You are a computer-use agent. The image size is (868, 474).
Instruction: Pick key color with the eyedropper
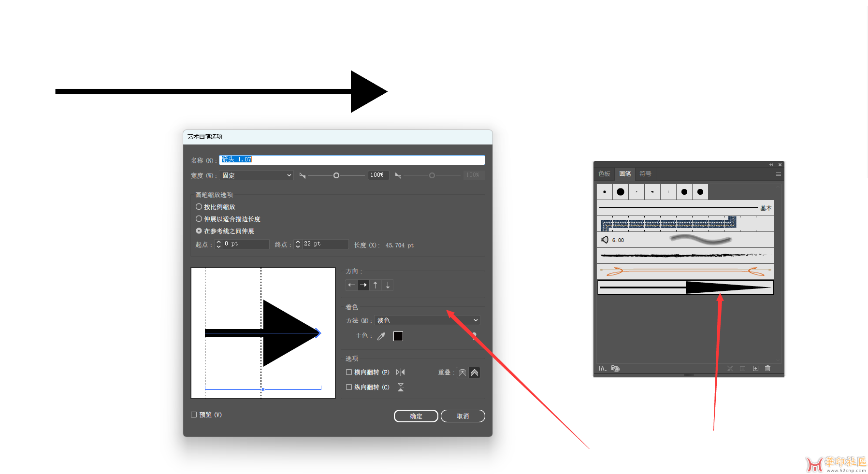pos(381,336)
